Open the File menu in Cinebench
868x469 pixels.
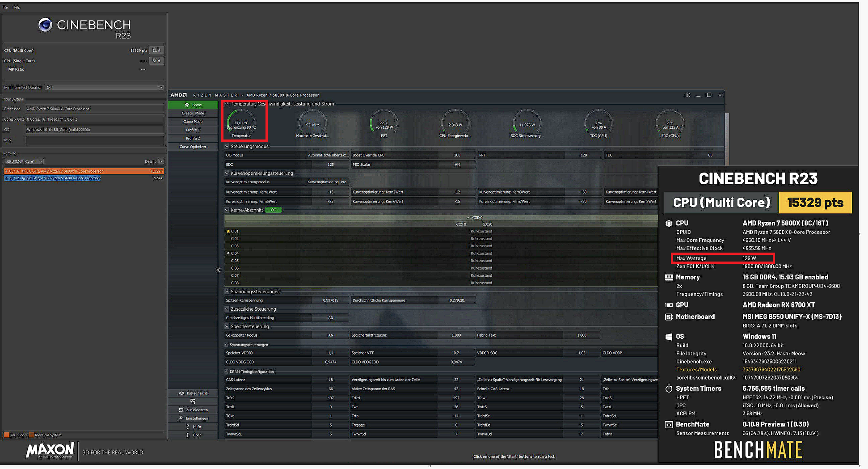[x=5, y=7]
